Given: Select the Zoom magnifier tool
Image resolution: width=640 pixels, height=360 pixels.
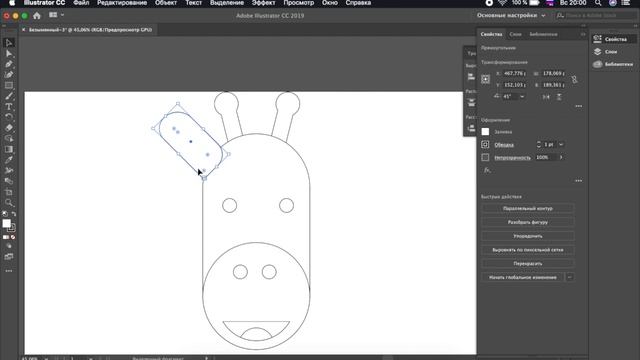Looking at the screenshot, I should pyautogui.click(x=9, y=202).
